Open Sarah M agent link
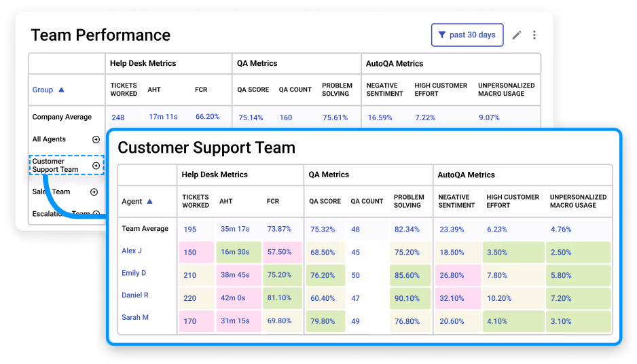Viewport: 637px width, 364px height. [x=135, y=317]
